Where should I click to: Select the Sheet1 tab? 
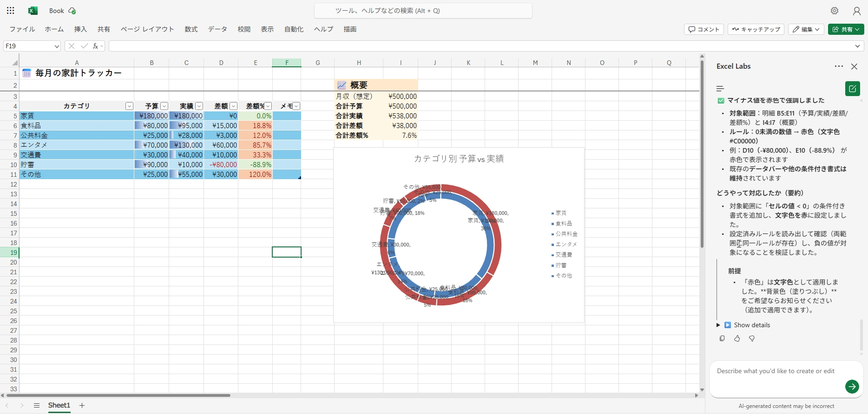(x=59, y=405)
